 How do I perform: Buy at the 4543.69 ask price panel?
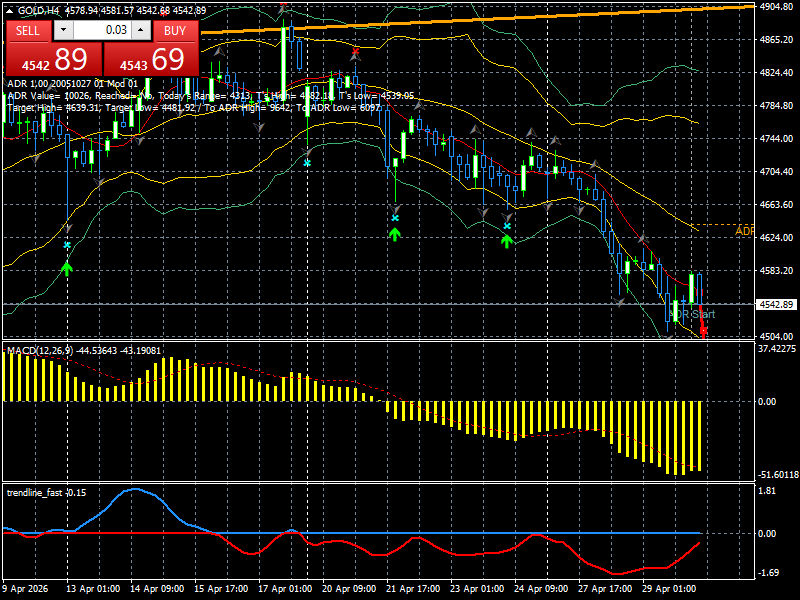pyautogui.click(x=152, y=59)
